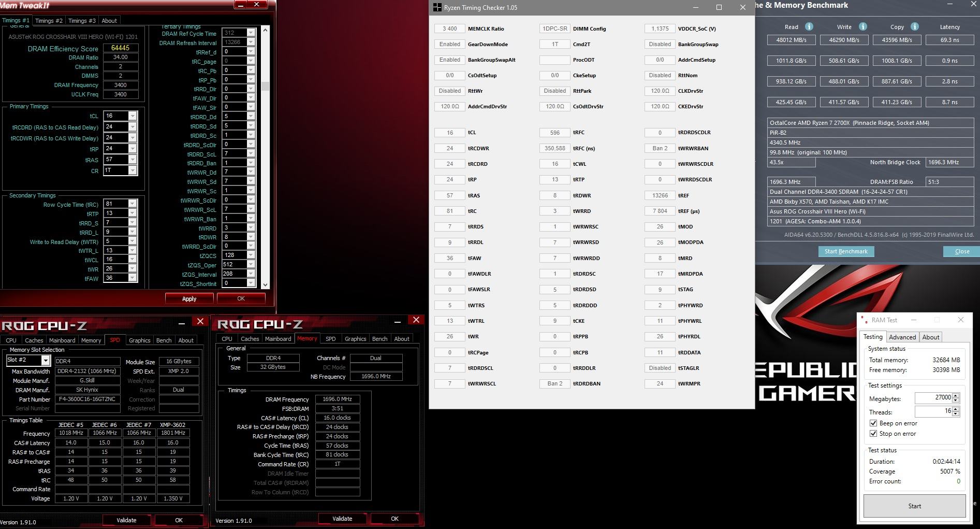Click Start button in RAM Test
Viewport: 980px width, 529px height.
coord(914,506)
